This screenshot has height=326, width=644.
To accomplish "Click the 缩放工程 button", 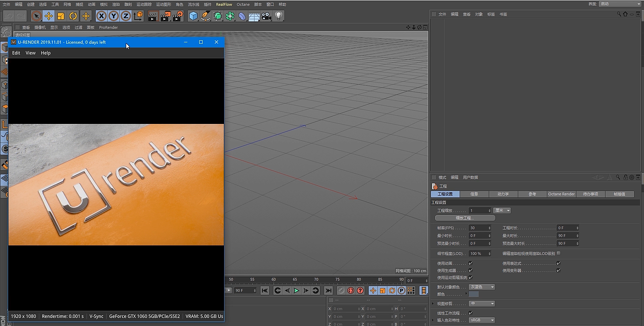I will (465, 218).
